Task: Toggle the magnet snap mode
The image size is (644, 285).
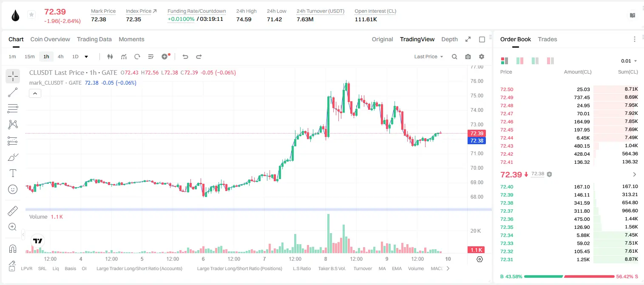Action: click(13, 248)
